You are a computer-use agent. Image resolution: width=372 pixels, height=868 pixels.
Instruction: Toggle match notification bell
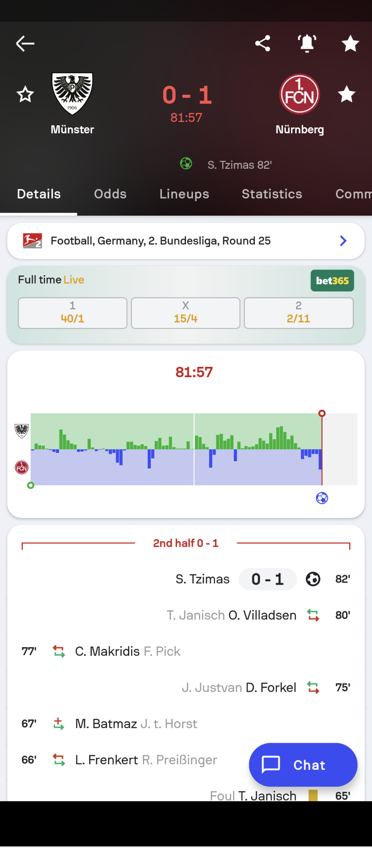coord(307,43)
